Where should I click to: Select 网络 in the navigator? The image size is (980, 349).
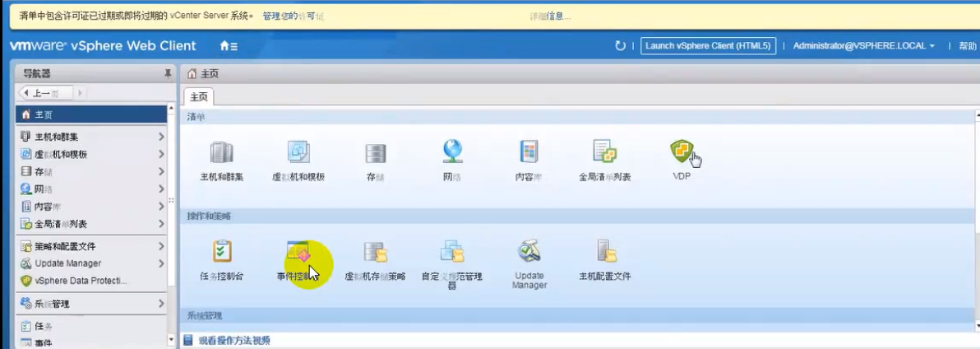coord(91,188)
